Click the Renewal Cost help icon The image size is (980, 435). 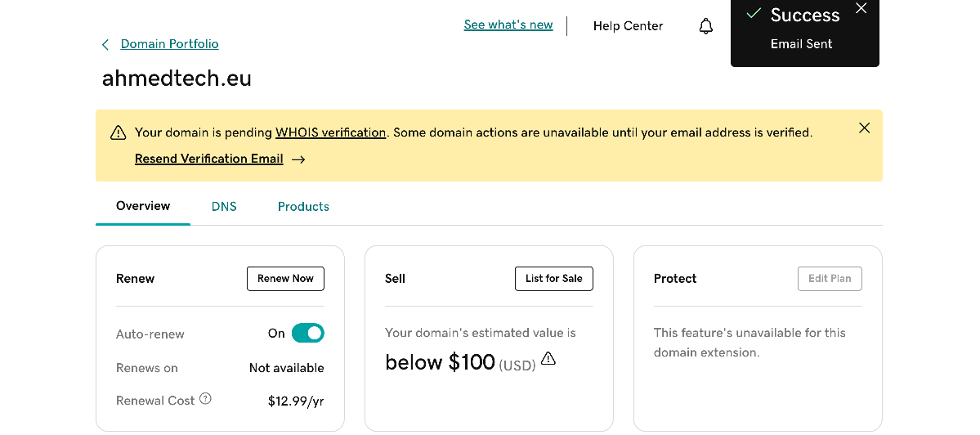pyautogui.click(x=205, y=399)
